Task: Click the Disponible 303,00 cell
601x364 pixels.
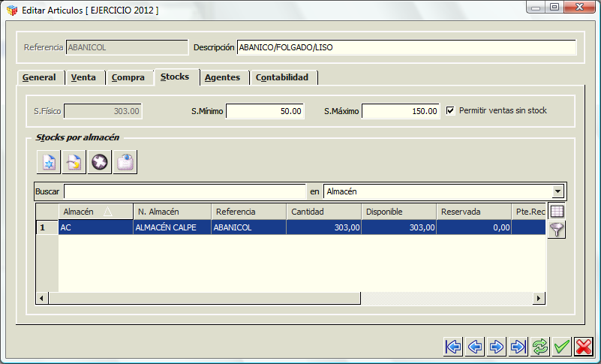Action: tap(398, 227)
